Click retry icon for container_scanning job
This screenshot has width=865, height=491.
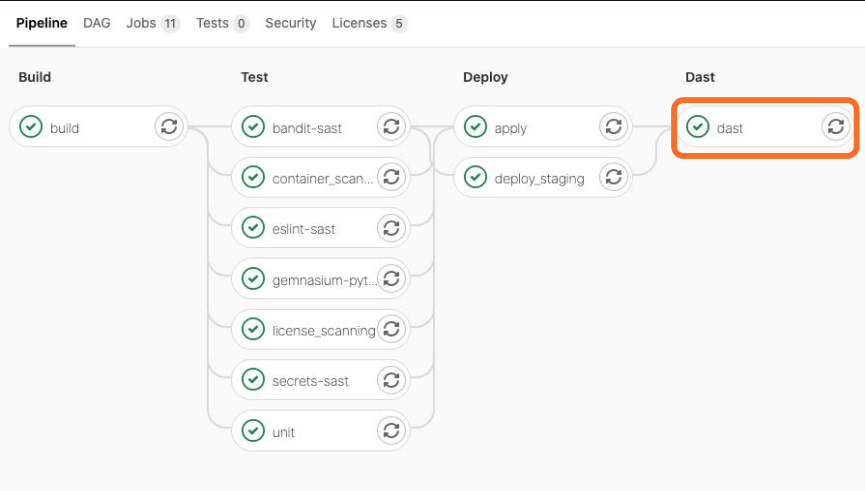[x=391, y=178]
